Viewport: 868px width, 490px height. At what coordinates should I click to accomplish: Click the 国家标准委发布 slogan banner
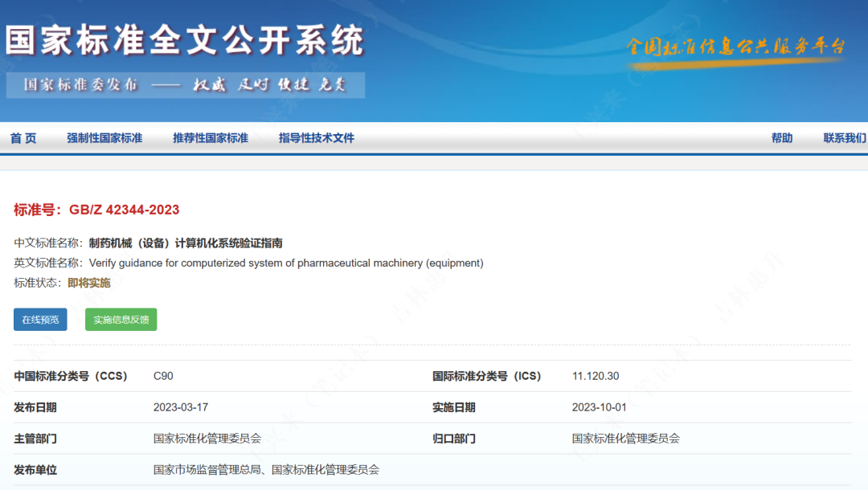coord(185,85)
